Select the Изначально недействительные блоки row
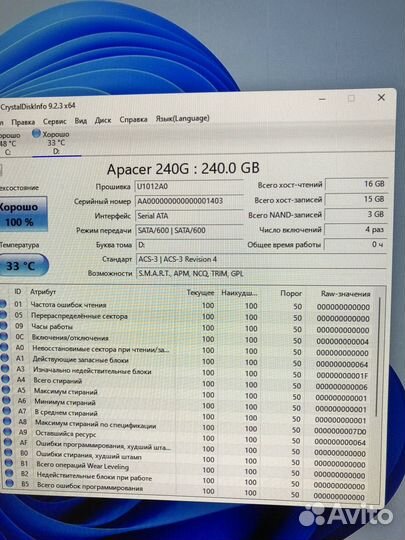The height and width of the screenshot is (540, 405). tap(187, 372)
